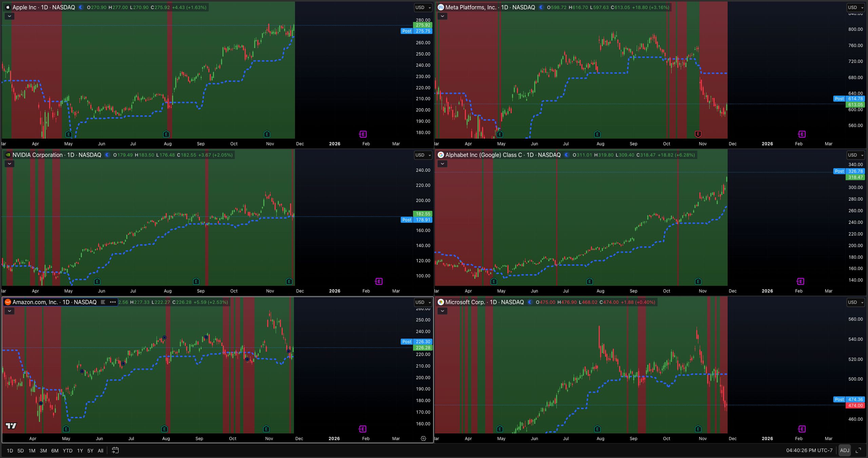868x458 pixels.
Task: Click the TradingView logo in the Amazon chart
Action: click(11, 426)
